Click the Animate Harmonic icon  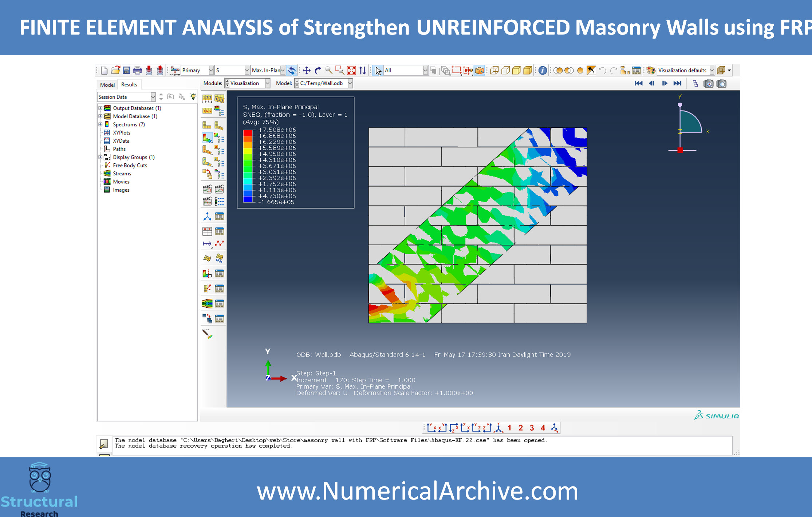pyautogui.click(x=207, y=201)
